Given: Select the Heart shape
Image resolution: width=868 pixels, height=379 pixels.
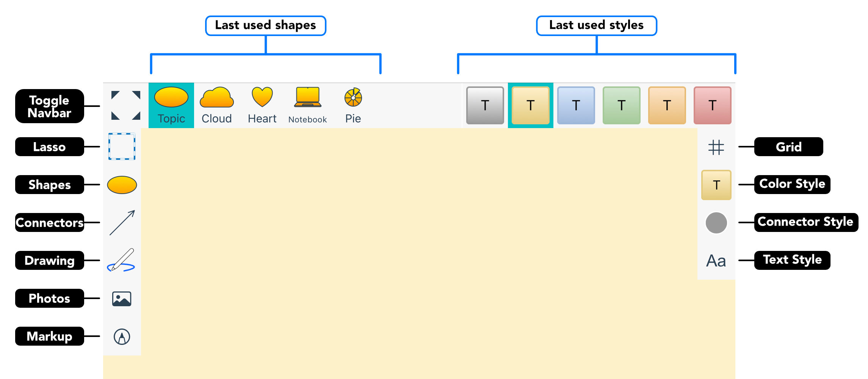Looking at the screenshot, I should click(x=262, y=104).
